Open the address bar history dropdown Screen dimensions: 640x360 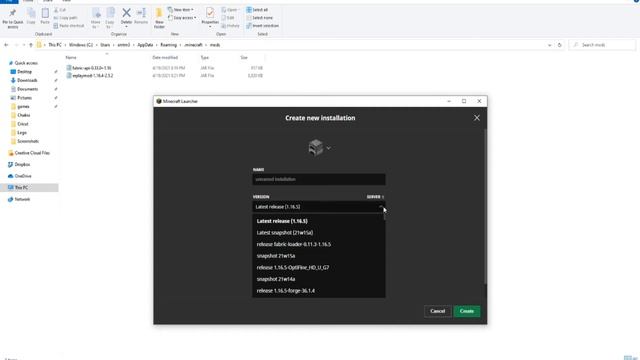[x=549, y=45]
